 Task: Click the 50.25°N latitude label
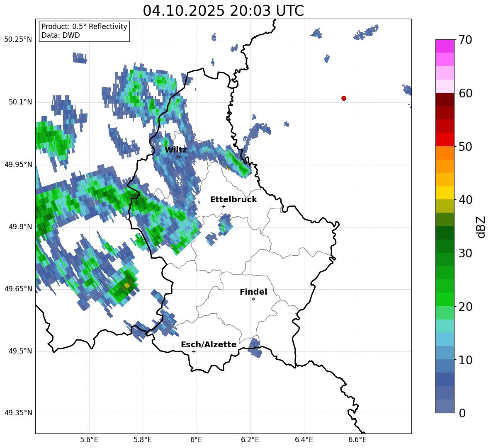point(18,40)
